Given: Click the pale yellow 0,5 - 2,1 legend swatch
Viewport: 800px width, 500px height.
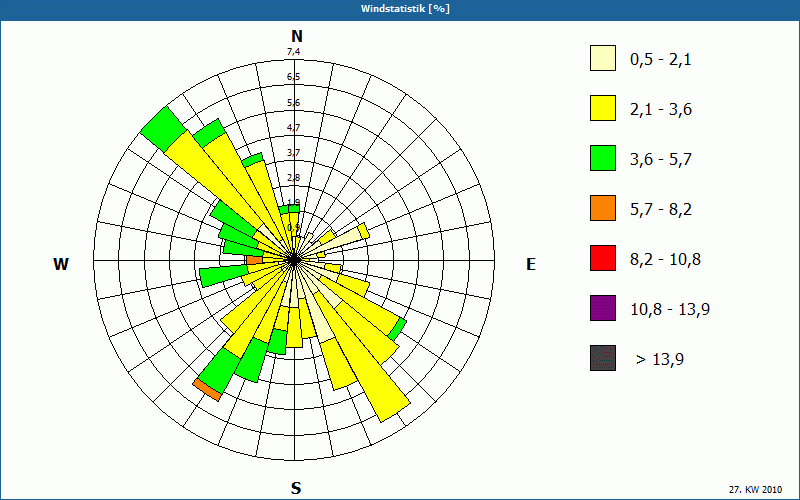Looking at the screenshot, I should click(603, 58).
